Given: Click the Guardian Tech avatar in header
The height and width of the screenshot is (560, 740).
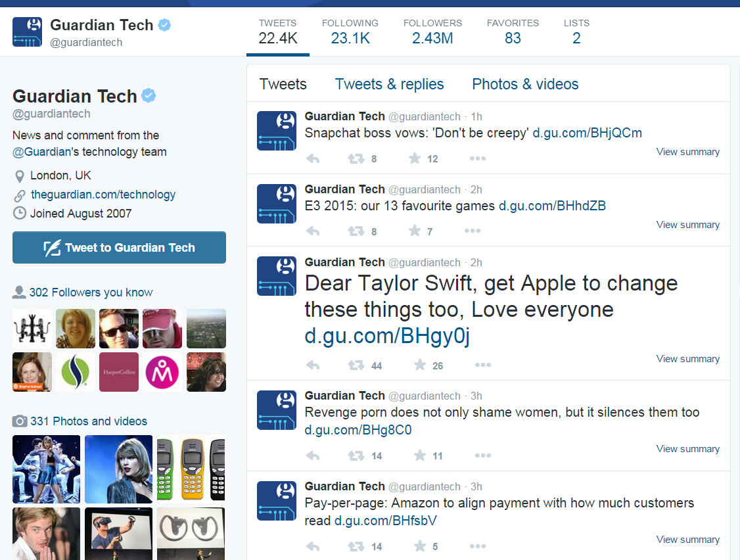Looking at the screenshot, I should [x=27, y=32].
